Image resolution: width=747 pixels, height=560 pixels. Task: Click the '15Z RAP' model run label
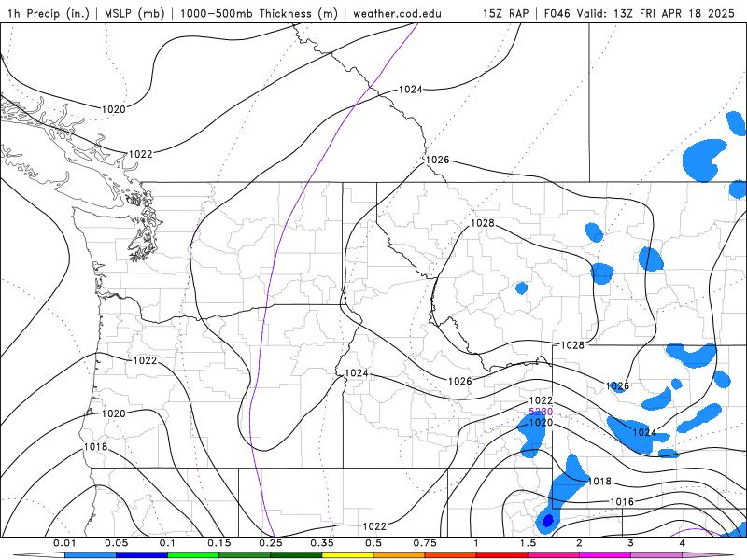tap(505, 13)
